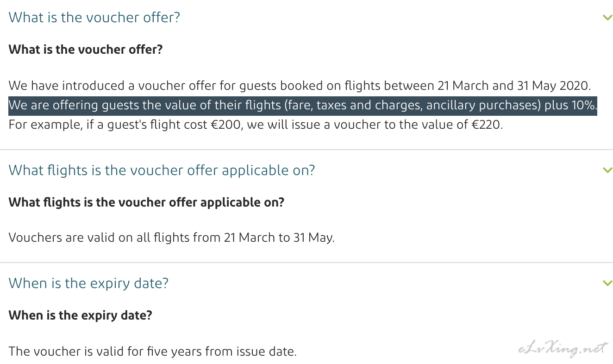Click the line "The voucher is valid for five years"
Image resolution: width=613 pixels, height=364 pixels.
tap(152, 351)
